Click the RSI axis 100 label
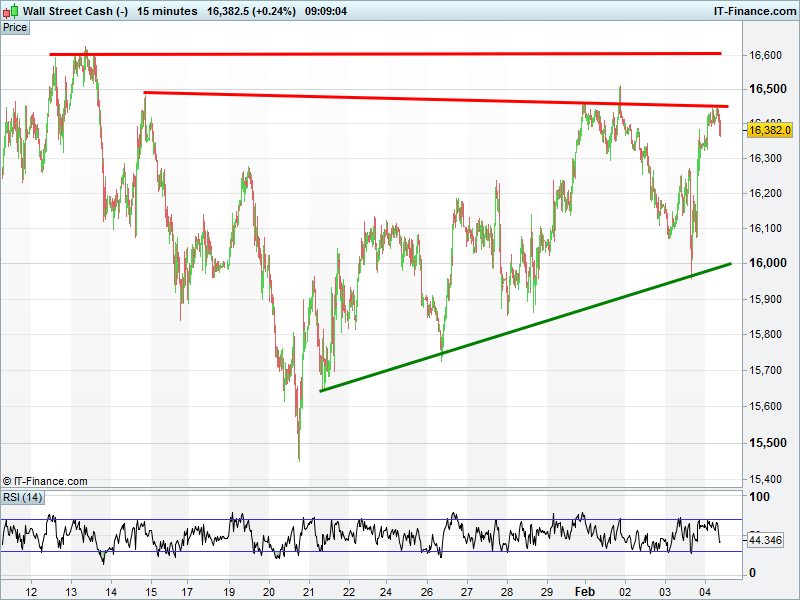800x600 pixels. click(x=759, y=497)
